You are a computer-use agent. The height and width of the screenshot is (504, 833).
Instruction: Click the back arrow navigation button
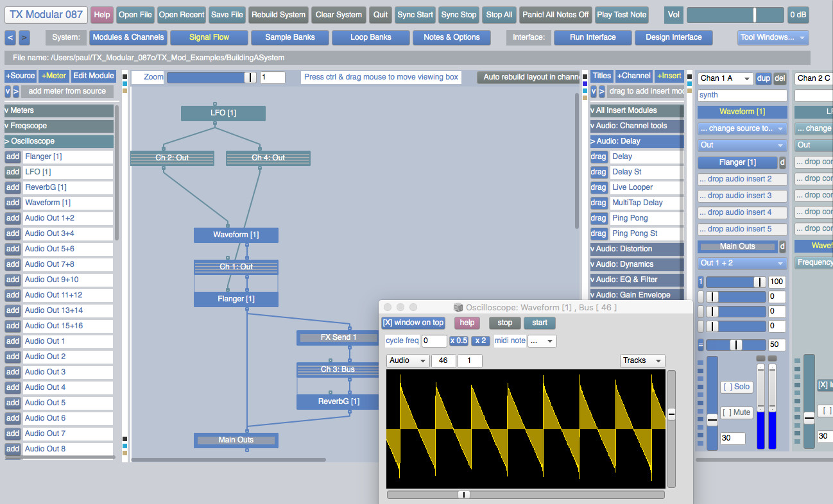[x=10, y=38]
